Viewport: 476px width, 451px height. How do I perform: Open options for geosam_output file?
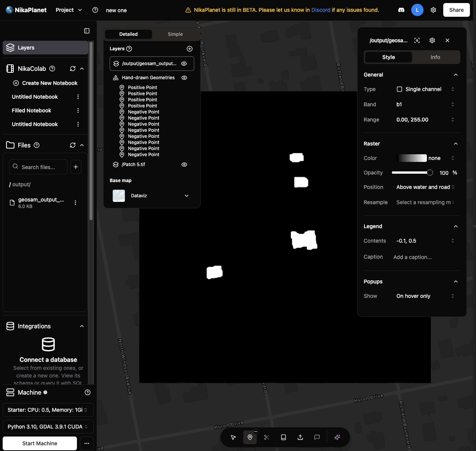point(75,203)
